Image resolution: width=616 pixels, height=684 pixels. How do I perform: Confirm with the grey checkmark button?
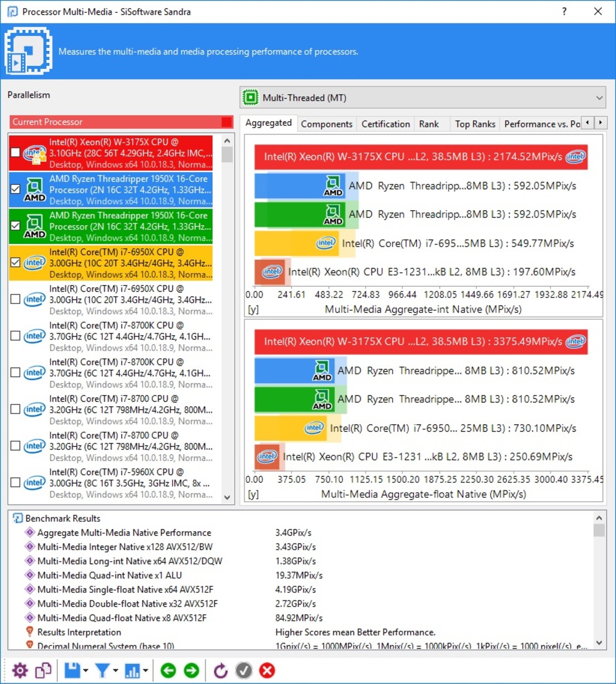click(244, 671)
